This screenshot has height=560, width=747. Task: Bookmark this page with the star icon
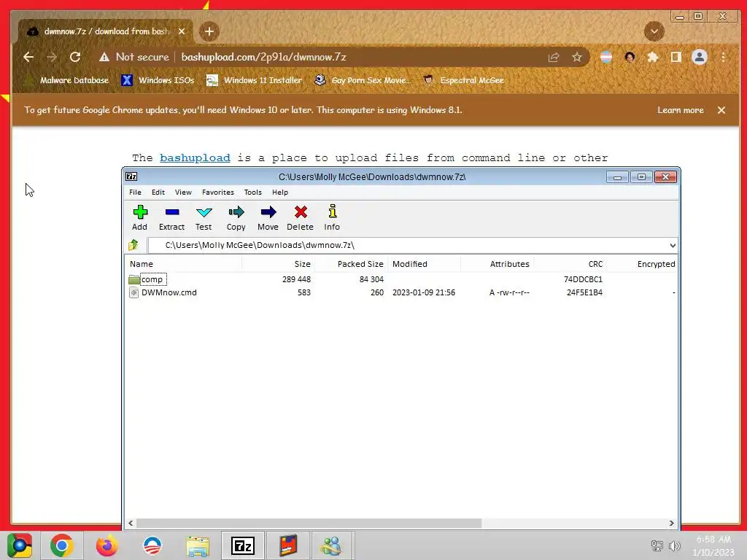(x=577, y=57)
